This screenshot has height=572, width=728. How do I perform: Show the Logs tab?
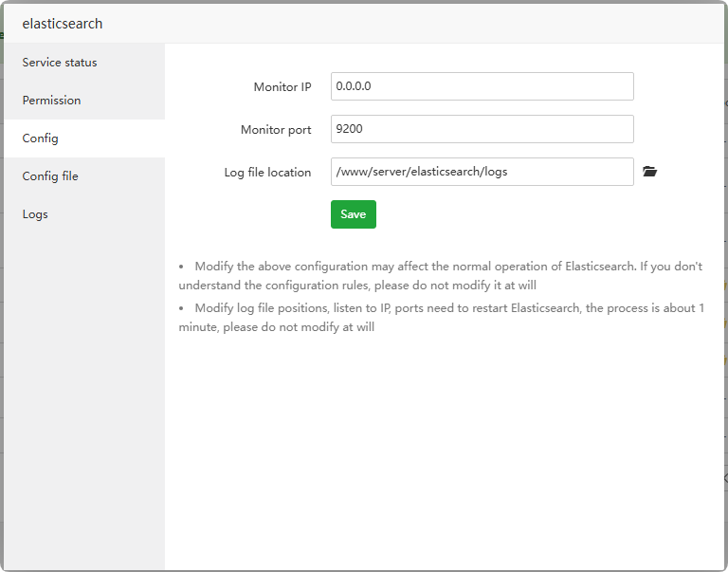point(35,214)
